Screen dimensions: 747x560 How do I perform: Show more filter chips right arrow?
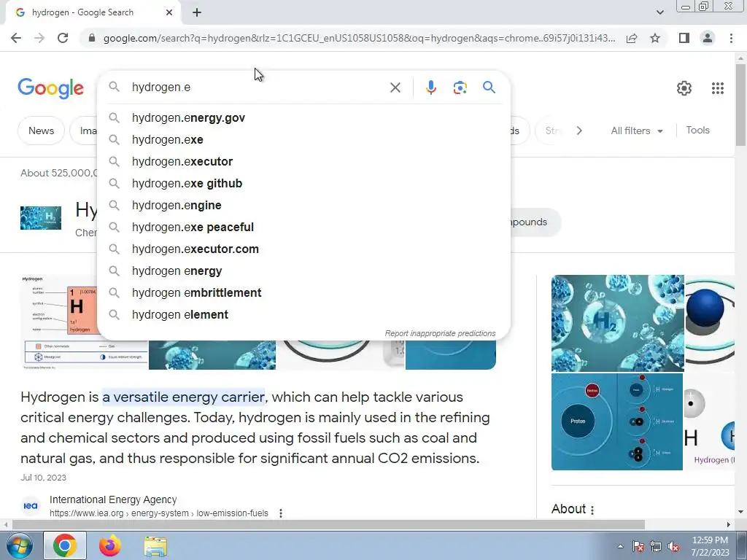(x=578, y=131)
